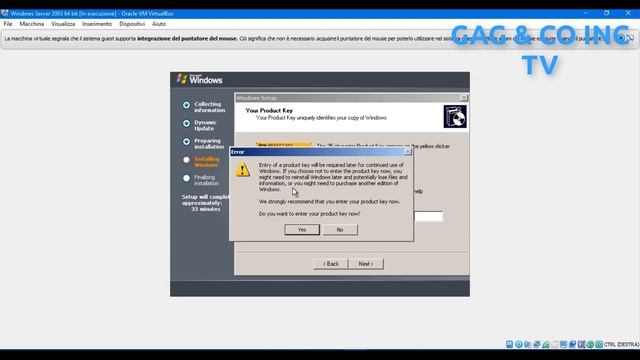The width and height of the screenshot is (640, 360).
Task: Click 'Do you want to enter your product key now?'
Action: click(x=309, y=214)
